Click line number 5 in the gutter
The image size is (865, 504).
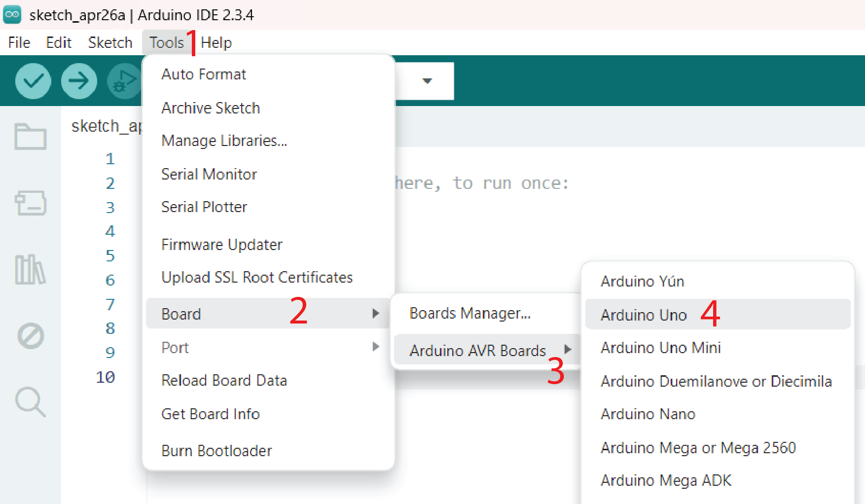(x=110, y=255)
